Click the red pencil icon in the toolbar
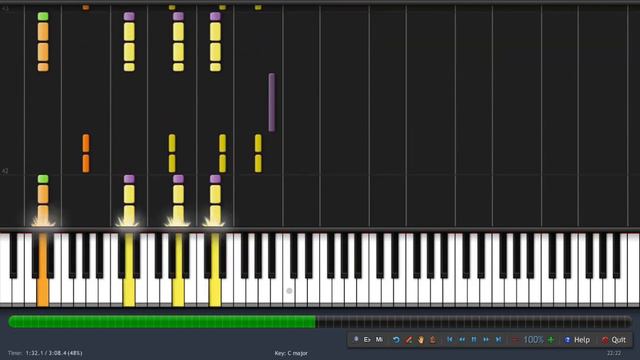 [x=408, y=340]
